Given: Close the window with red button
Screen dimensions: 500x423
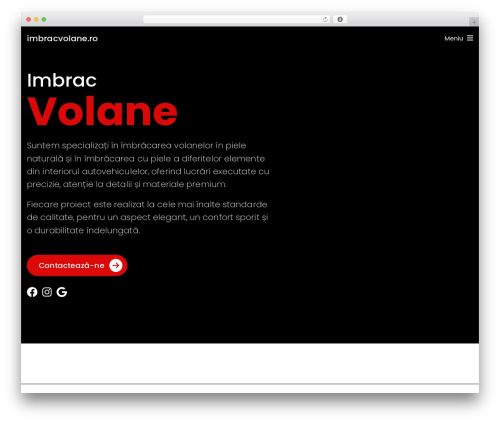Looking at the screenshot, I should coord(29,19).
